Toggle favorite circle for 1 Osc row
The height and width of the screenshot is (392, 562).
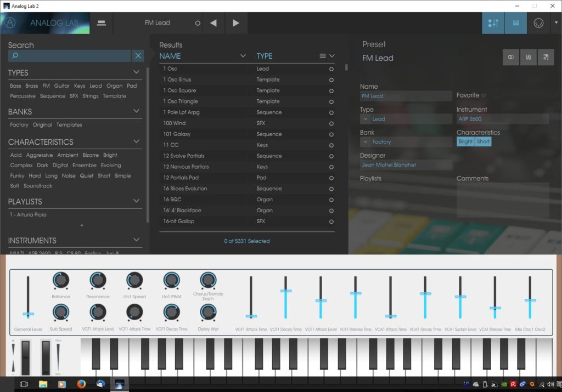[x=331, y=69]
